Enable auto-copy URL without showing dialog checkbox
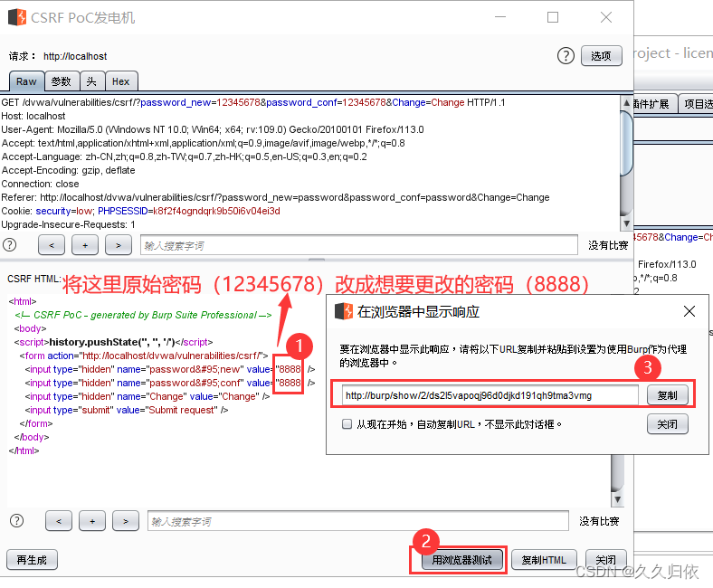The height and width of the screenshot is (588, 713). (x=347, y=424)
